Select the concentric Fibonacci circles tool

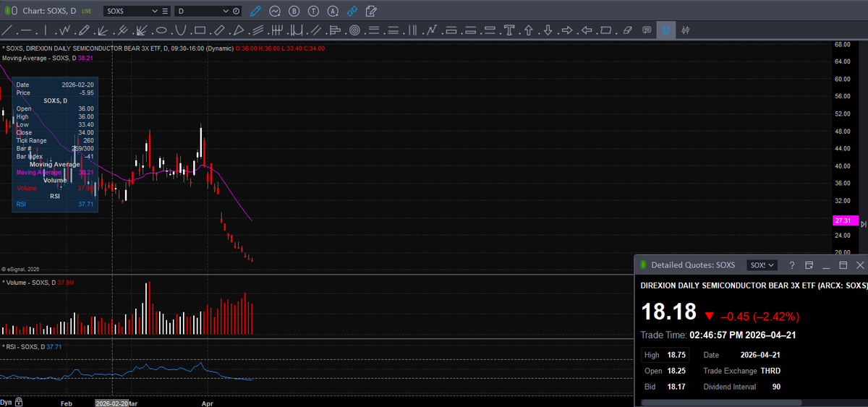[x=354, y=30]
